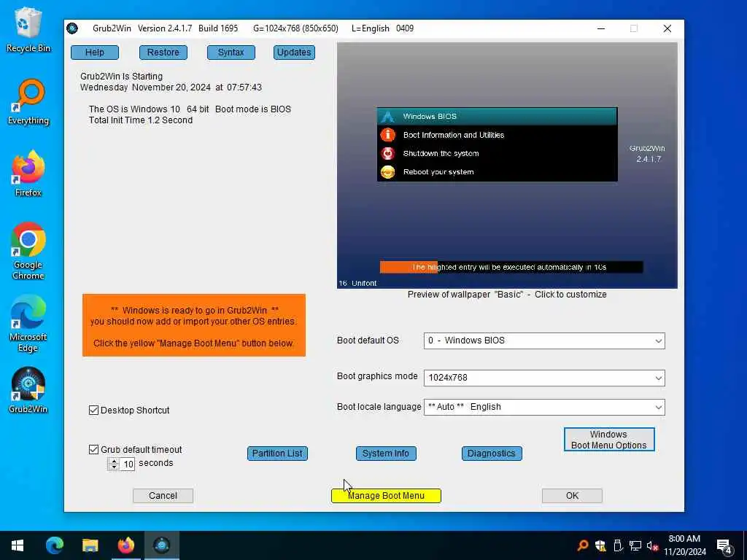Click the Help button
The image size is (747, 560).
[94, 52]
